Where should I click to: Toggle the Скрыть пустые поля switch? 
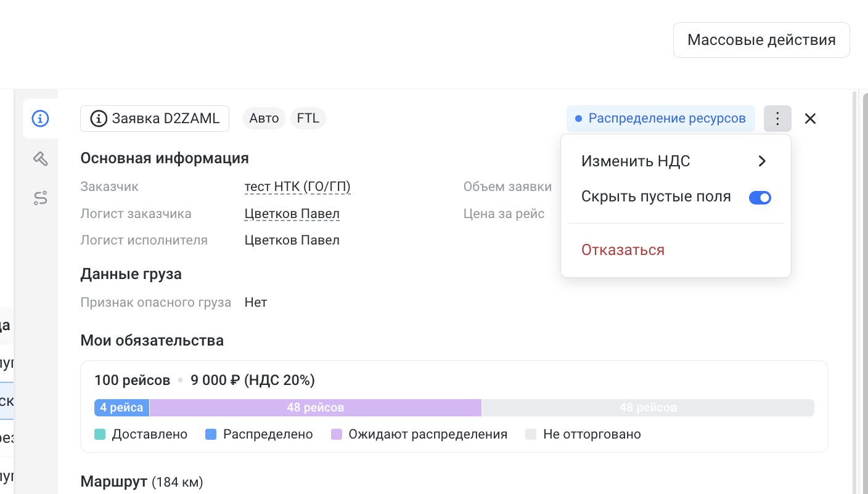point(759,197)
